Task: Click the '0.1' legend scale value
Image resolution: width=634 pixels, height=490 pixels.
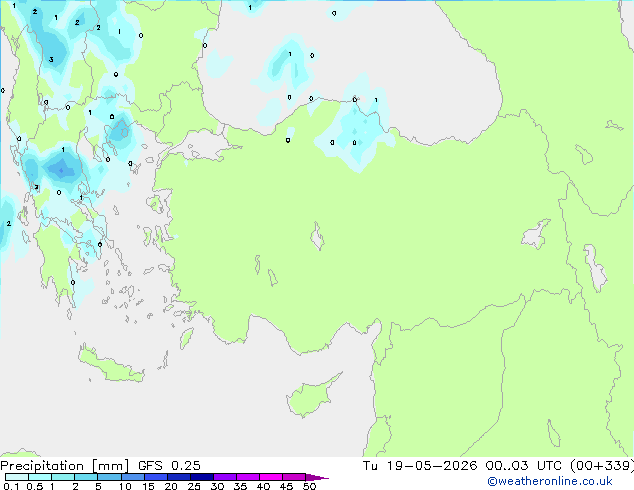Action: pos(11,486)
